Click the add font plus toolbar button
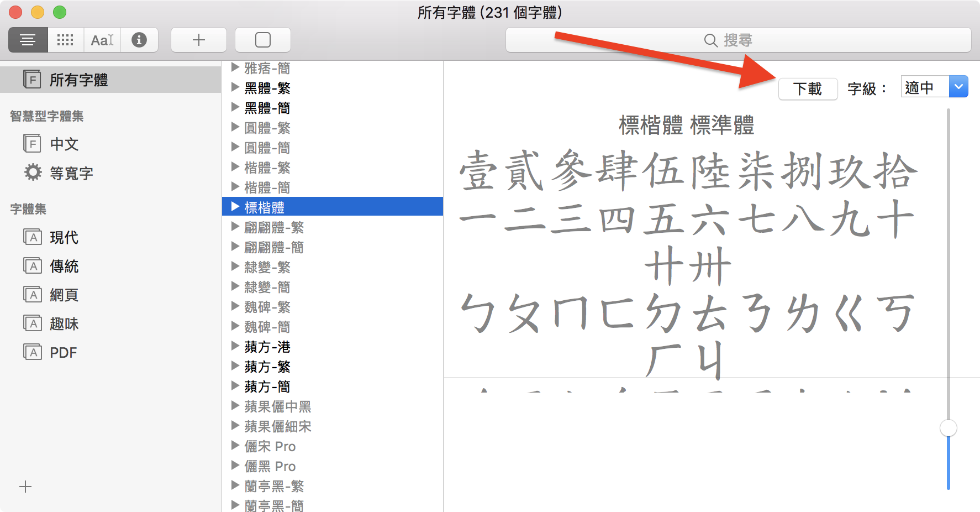This screenshot has height=512, width=980. click(x=199, y=40)
